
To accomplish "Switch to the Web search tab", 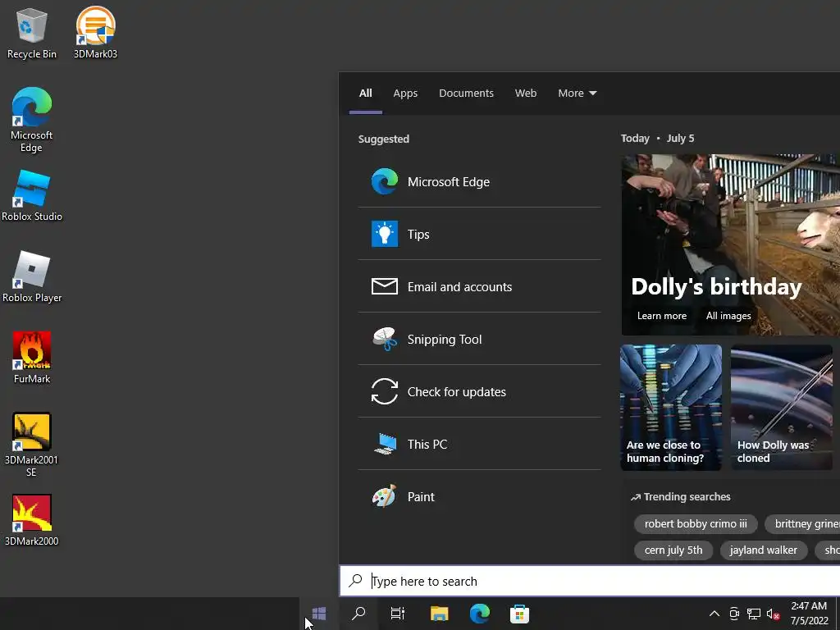I will pos(526,94).
